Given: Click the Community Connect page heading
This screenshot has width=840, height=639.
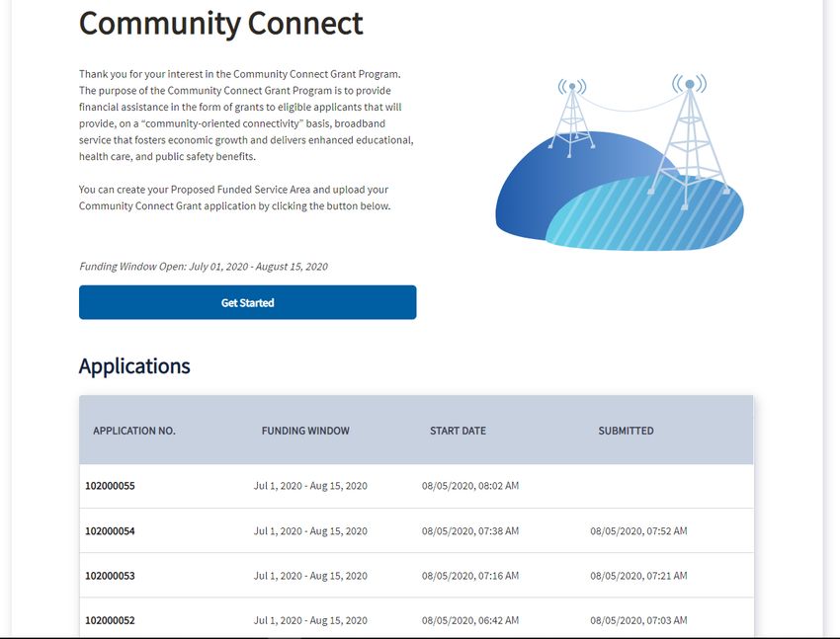Looking at the screenshot, I should pyautogui.click(x=220, y=24).
